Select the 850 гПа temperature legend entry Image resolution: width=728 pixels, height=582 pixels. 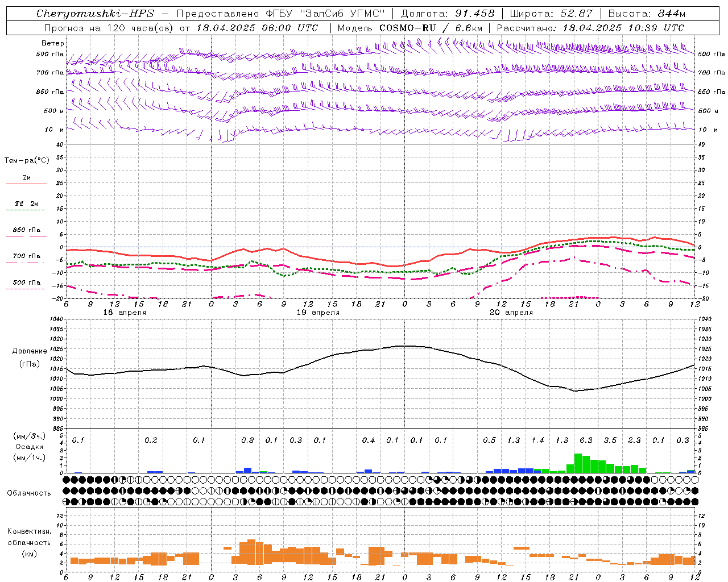(x=26, y=230)
